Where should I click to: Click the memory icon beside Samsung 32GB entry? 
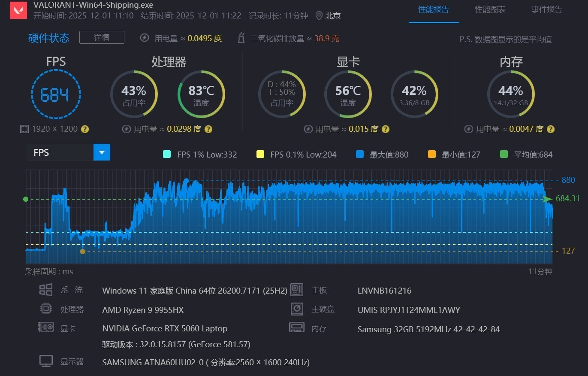pyautogui.click(x=297, y=328)
